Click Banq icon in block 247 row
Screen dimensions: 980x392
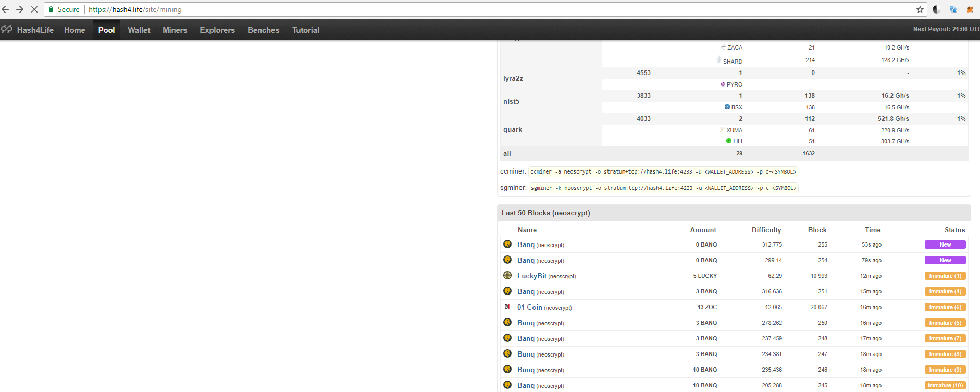tap(507, 353)
